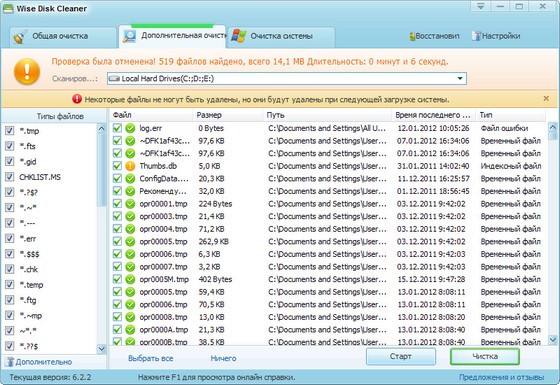Click the hard drive icon in scan location box
560x385 pixels.
114,79
